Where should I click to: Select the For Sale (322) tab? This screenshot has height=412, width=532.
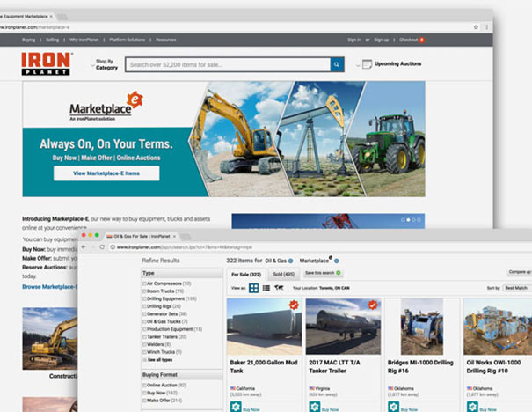246,275
